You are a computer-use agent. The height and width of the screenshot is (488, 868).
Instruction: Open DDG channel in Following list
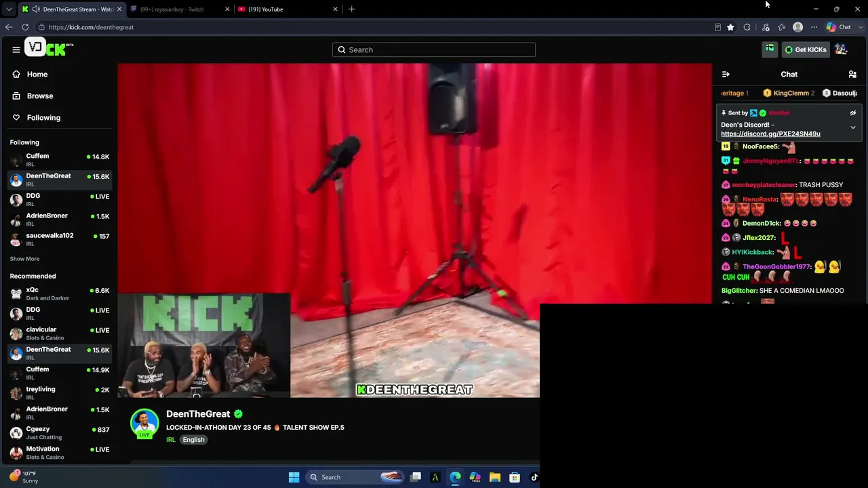[59, 200]
